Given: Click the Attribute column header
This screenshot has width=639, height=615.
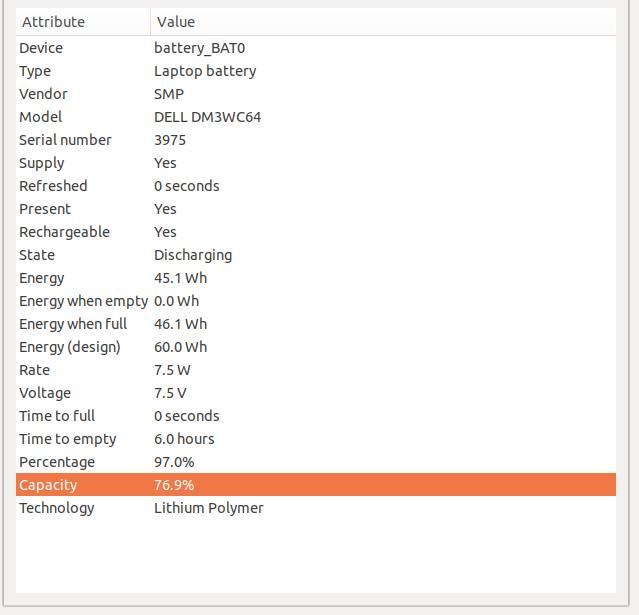Looking at the screenshot, I should pos(83,22).
